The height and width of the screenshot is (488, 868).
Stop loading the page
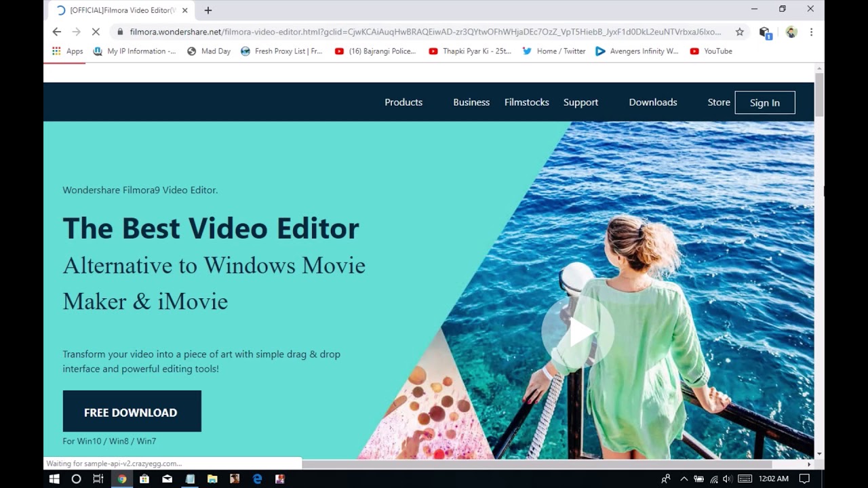coord(96,32)
